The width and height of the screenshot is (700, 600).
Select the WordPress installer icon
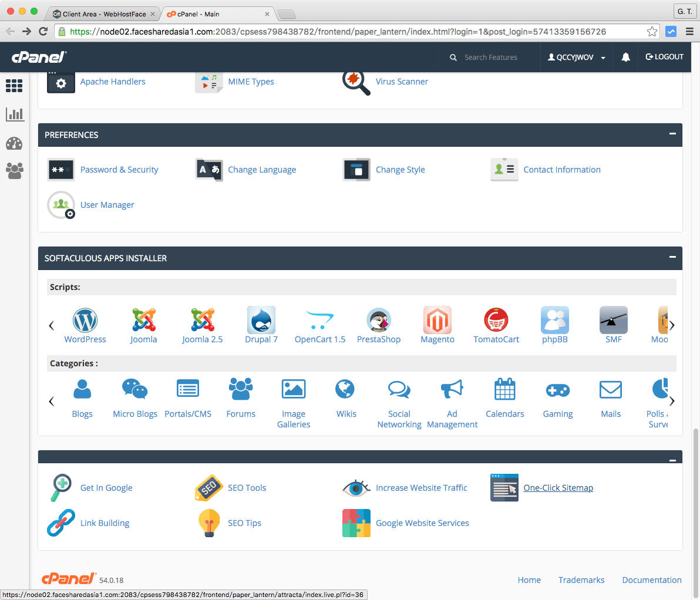click(x=85, y=320)
